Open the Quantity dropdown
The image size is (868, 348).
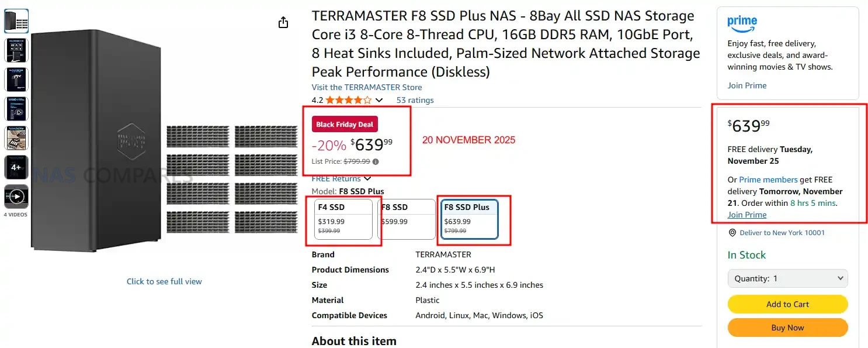pos(787,278)
